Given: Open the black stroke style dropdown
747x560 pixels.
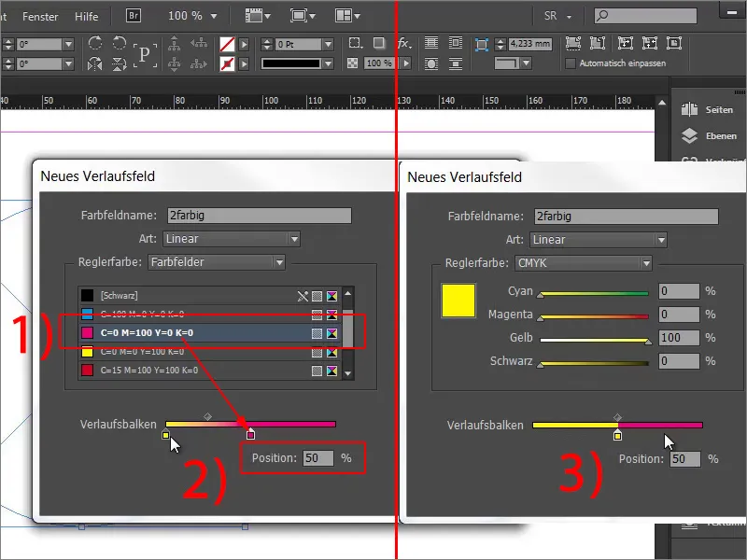Looking at the screenshot, I should coord(329,63).
